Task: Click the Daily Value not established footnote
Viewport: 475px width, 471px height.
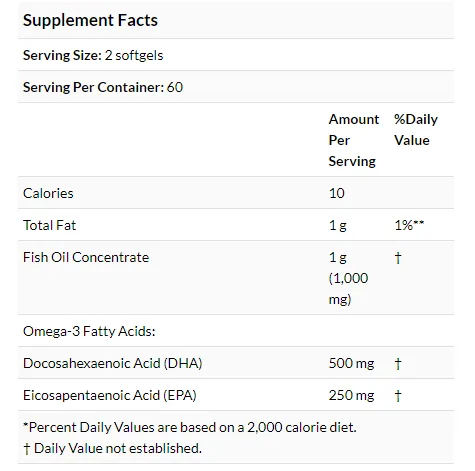Action: click(112, 448)
